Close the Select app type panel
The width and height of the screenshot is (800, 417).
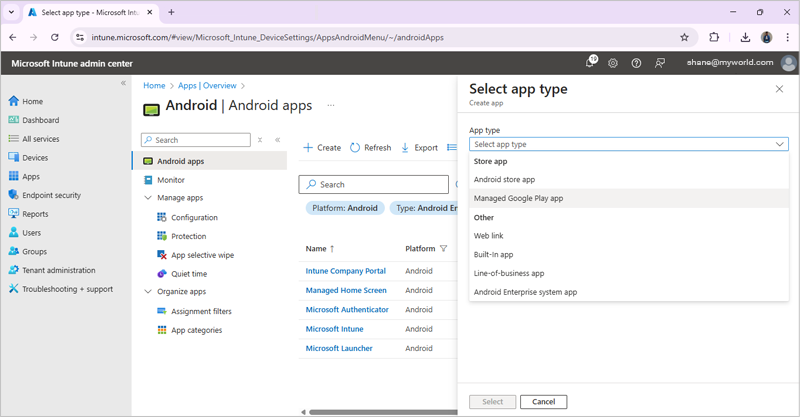click(779, 89)
